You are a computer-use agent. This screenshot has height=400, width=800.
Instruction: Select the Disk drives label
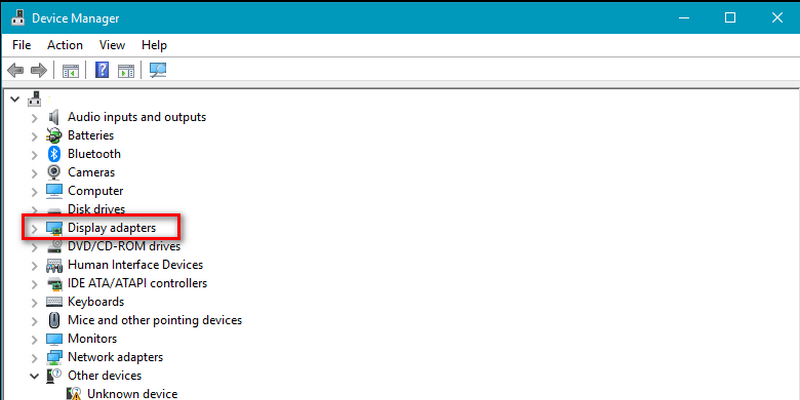point(96,209)
